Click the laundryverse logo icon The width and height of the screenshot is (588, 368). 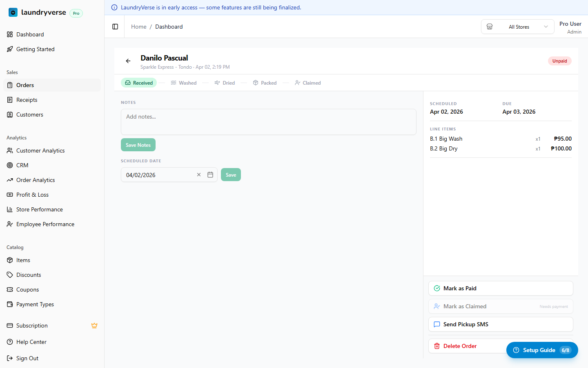point(13,12)
